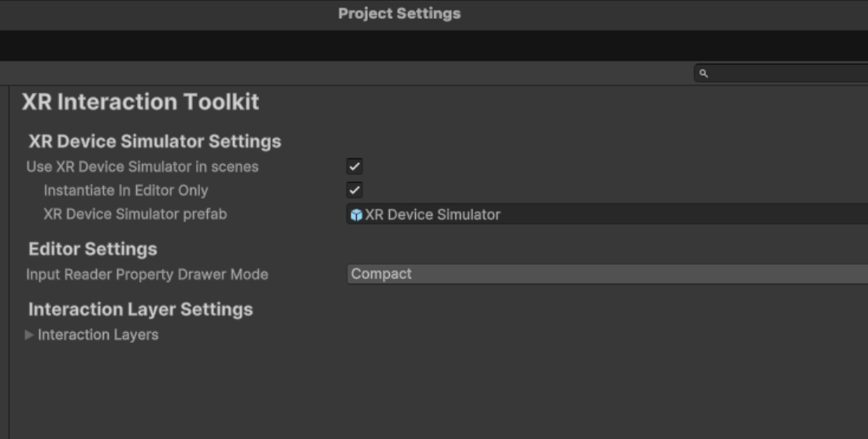The height and width of the screenshot is (439, 868).
Task: Uncheck Instantiate In Editor Only checkbox
Action: click(354, 190)
